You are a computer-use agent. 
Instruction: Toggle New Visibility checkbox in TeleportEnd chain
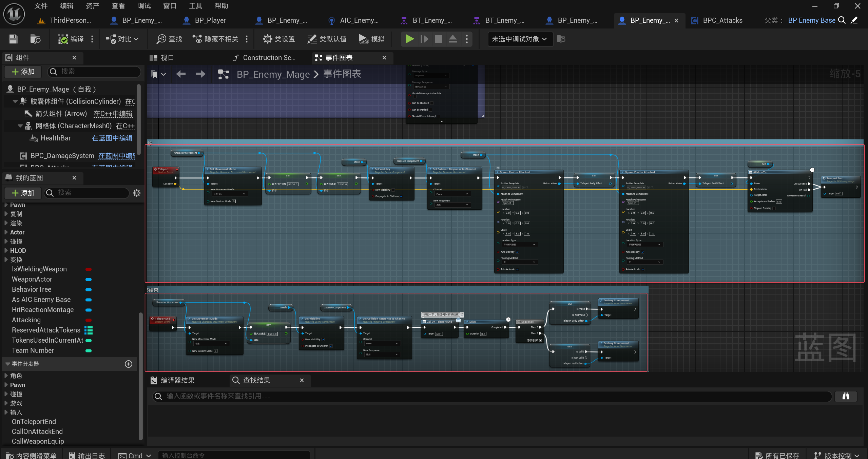[323, 339]
